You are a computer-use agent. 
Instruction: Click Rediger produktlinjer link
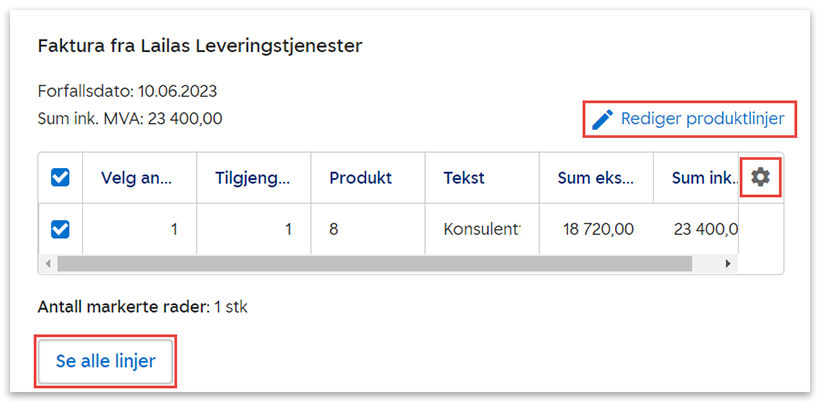(703, 119)
